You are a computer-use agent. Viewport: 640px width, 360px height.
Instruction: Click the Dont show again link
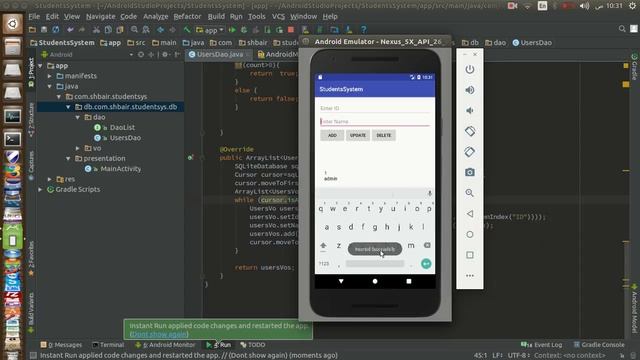pyautogui.click(x=159, y=334)
